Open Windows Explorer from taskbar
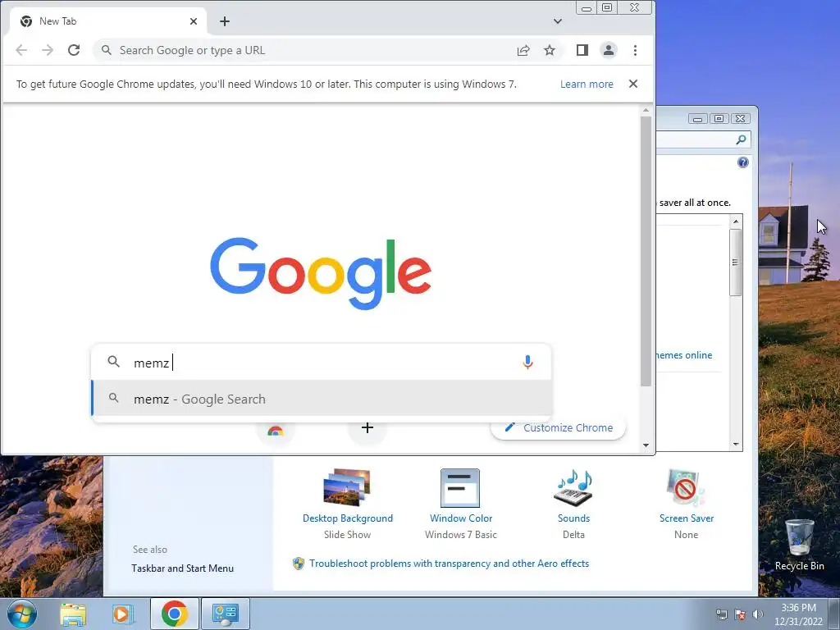 point(73,614)
